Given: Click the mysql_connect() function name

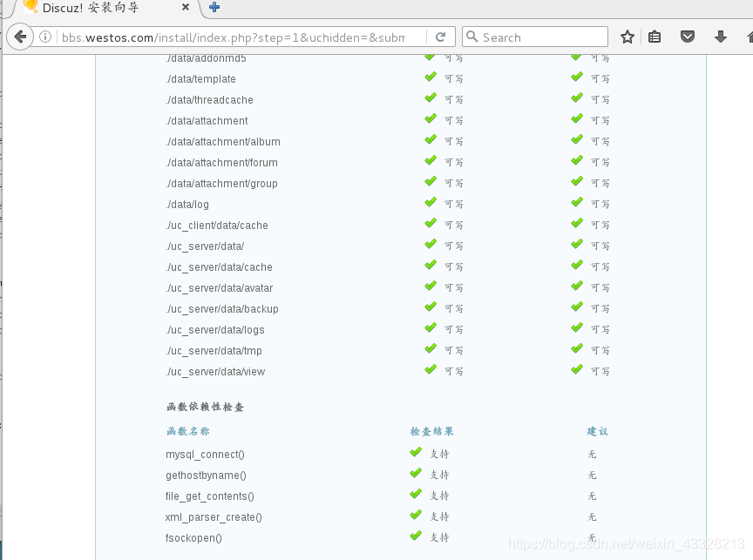Looking at the screenshot, I should click(205, 455).
